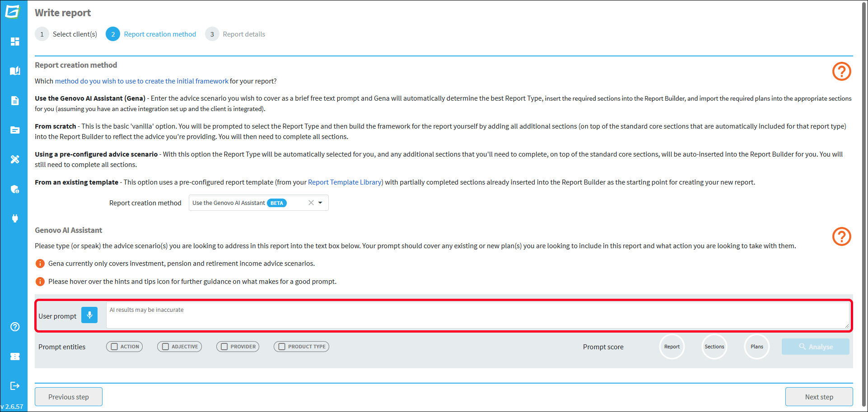Expand the Report creation method dropdown arrow
The width and height of the screenshot is (868, 412).
pyautogui.click(x=320, y=203)
